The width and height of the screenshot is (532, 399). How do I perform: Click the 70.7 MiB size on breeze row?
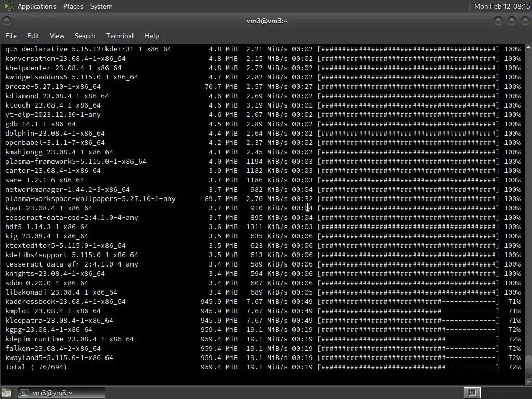click(x=221, y=87)
